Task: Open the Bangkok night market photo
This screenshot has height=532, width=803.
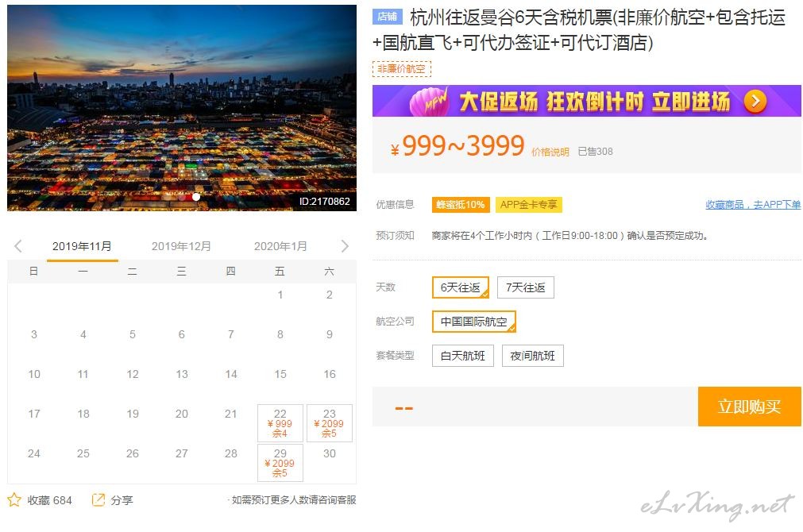Action: coord(182,108)
